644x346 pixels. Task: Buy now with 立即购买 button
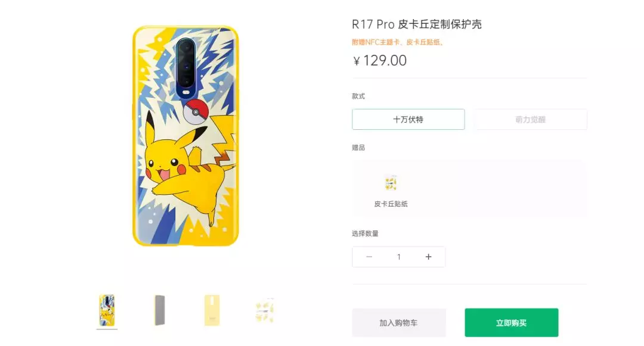tap(512, 323)
